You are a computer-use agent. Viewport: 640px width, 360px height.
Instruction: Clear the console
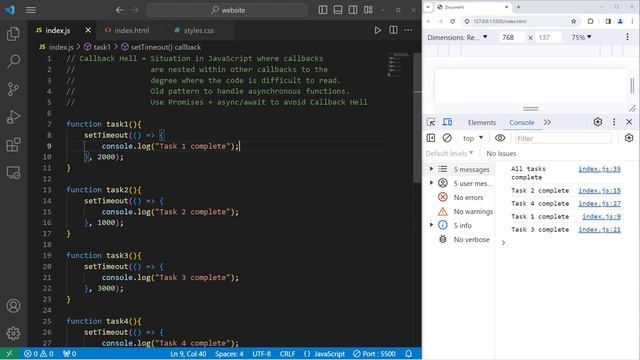[447, 138]
